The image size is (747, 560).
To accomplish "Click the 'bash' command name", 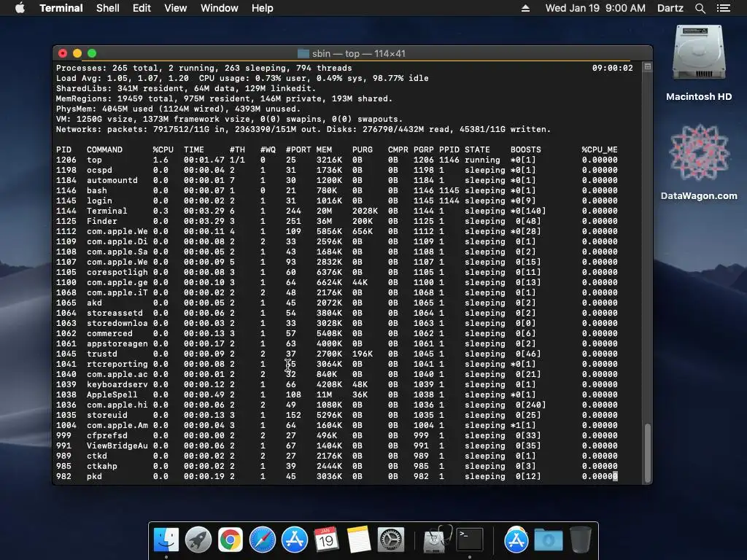I will pyautogui.click(x=97, y=190).
